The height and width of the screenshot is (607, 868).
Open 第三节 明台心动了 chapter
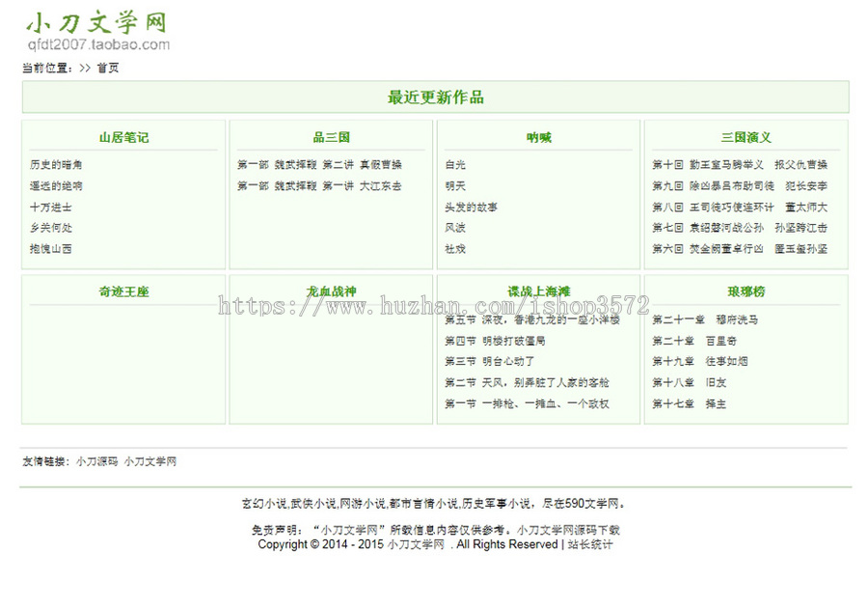[489, 361]
